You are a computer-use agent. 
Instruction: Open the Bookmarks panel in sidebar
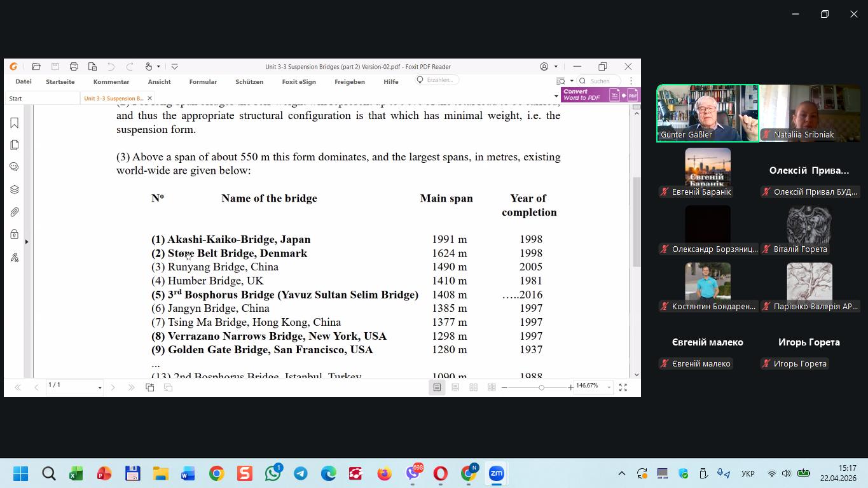(14, 123)
